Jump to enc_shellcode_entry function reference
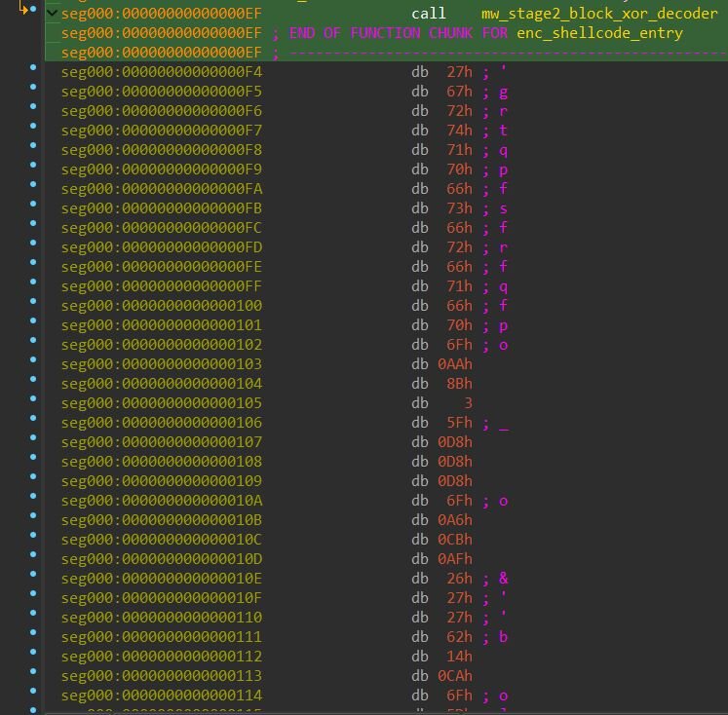 tap(599, 33)
